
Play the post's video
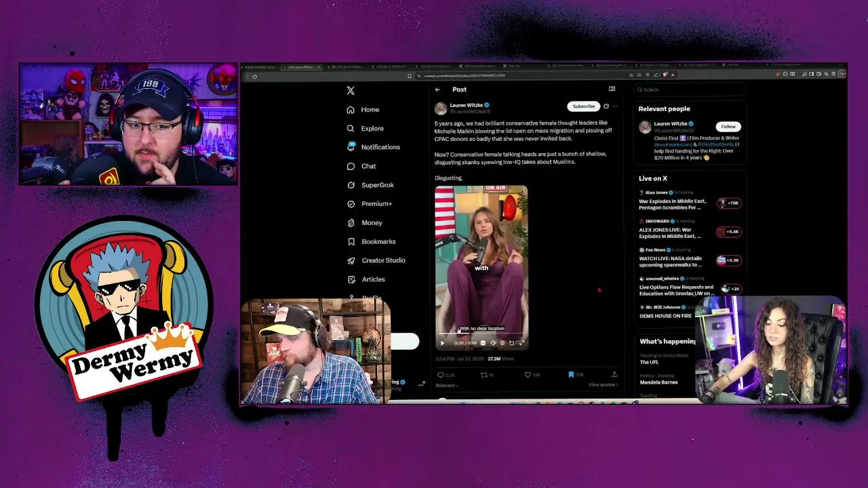442,343
